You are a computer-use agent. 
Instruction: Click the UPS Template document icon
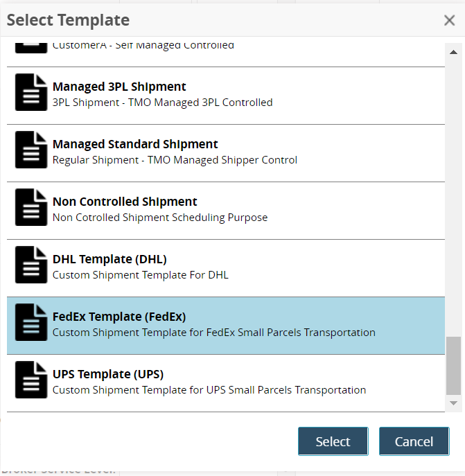point(32,380)
